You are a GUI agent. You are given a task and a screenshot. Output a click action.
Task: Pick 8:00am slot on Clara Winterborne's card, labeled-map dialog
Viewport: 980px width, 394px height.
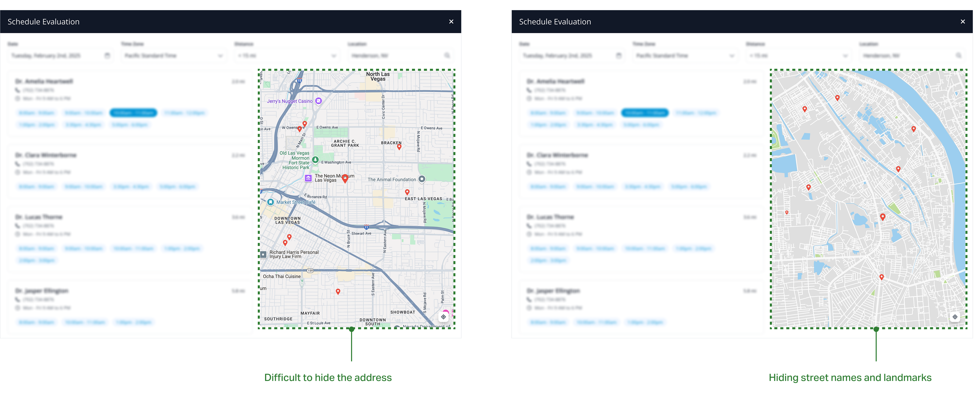(x=37, y=186)
